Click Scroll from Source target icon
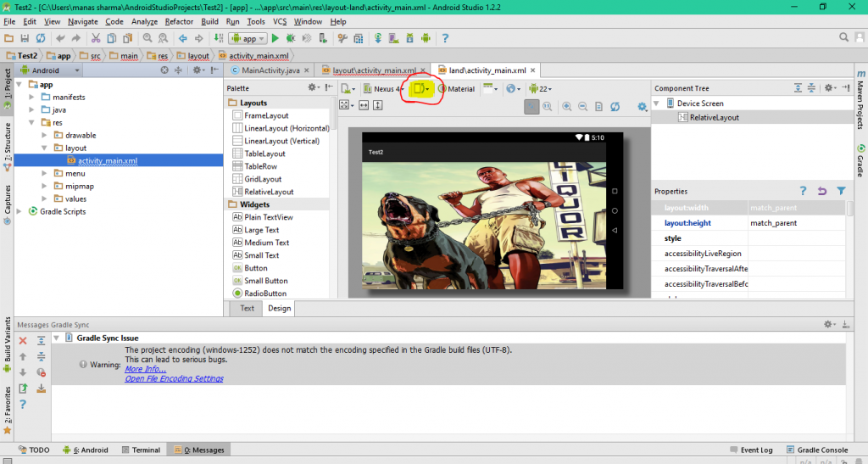This screenshot has height=464, width=868. pos(164,70)
